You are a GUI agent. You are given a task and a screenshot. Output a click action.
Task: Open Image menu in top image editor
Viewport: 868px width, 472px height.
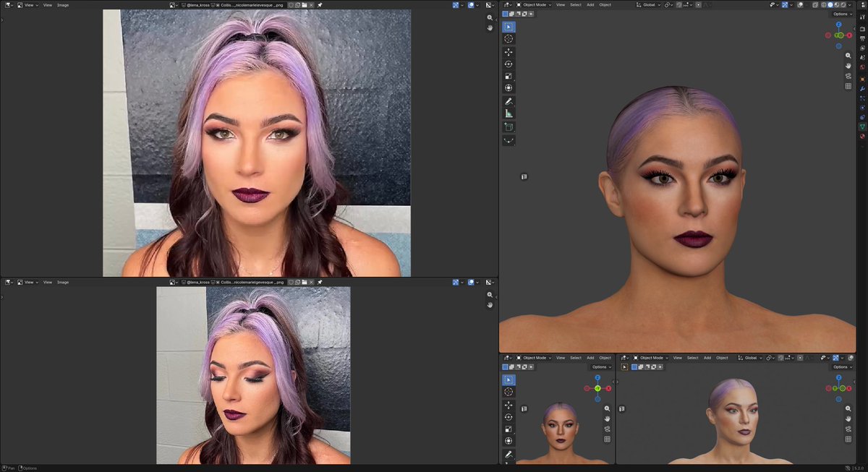[63, 5]
